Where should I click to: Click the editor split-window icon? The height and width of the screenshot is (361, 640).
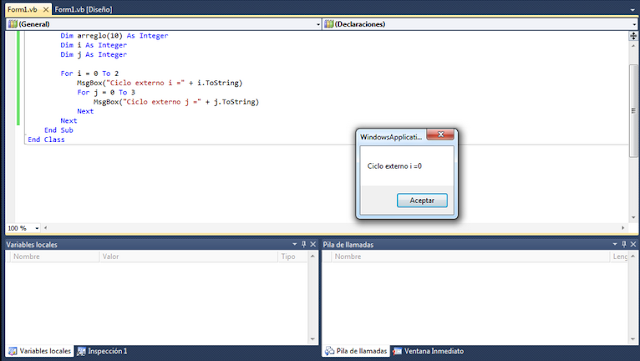coord(633,36)
